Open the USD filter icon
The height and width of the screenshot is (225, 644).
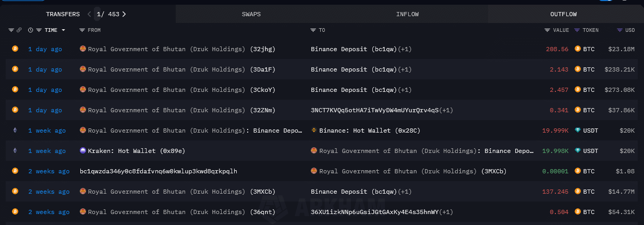pyautogui.click(x=619, y=30)
